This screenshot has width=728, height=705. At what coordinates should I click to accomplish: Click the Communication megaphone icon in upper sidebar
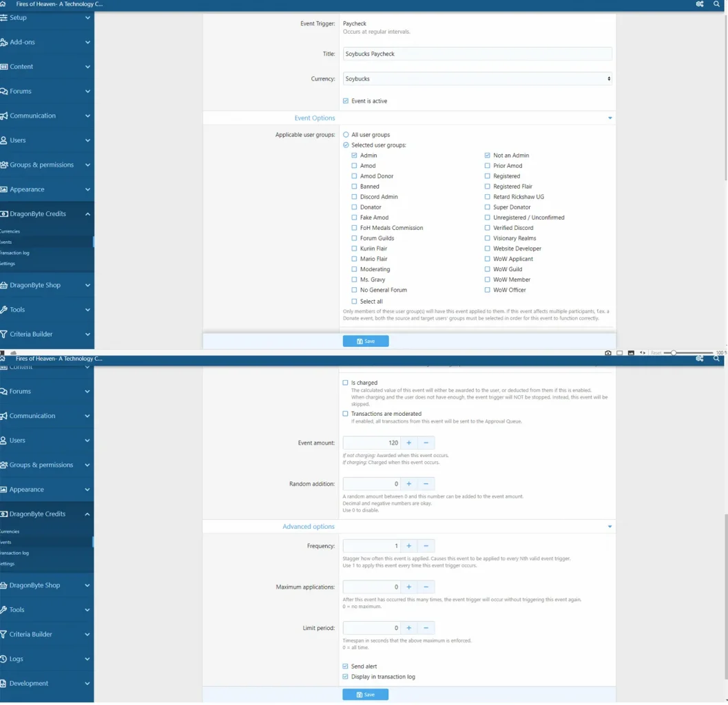3,116
